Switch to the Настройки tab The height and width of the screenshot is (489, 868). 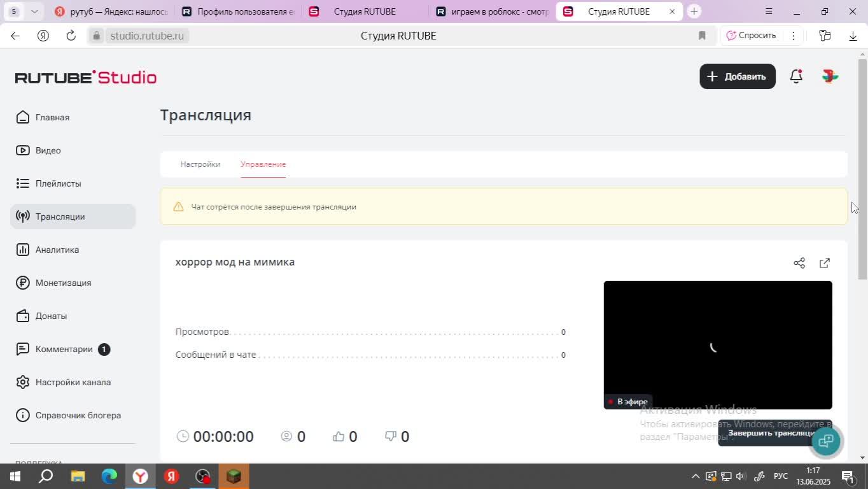pos(200,164)
